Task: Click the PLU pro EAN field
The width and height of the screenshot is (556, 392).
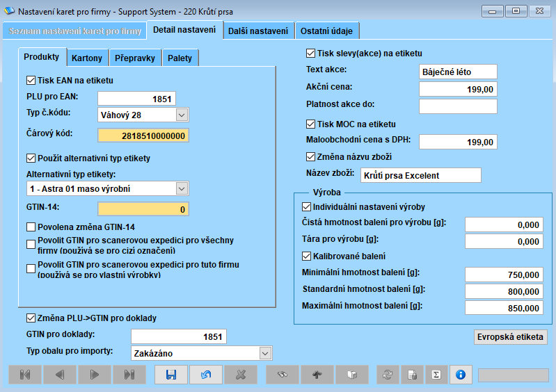Action: pyautogui.click(x=136, y=99)
